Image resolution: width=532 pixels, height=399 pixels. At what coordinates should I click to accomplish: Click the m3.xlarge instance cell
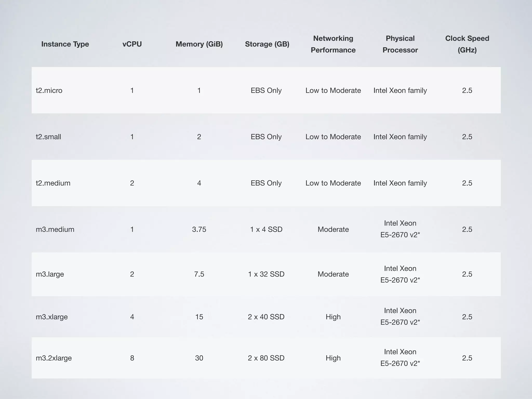52,317
